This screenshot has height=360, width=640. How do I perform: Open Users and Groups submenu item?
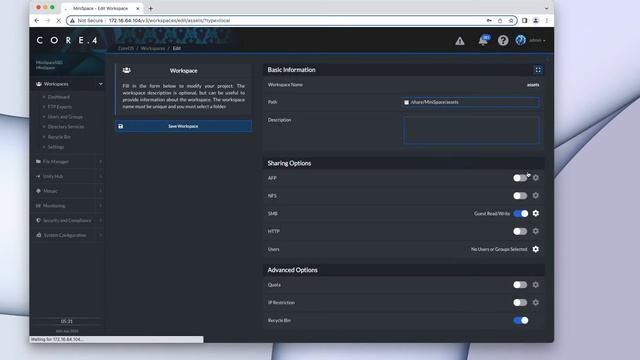pos(65,117)
